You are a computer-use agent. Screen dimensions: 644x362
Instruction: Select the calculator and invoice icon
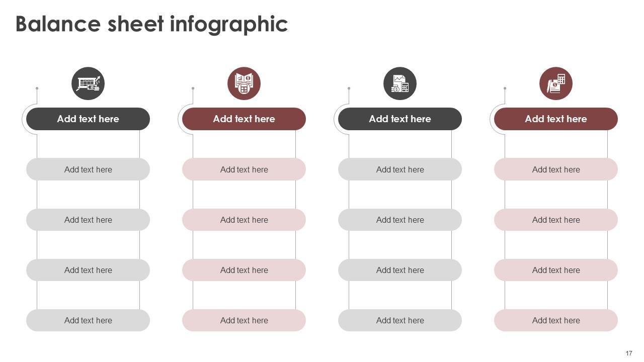556,83
